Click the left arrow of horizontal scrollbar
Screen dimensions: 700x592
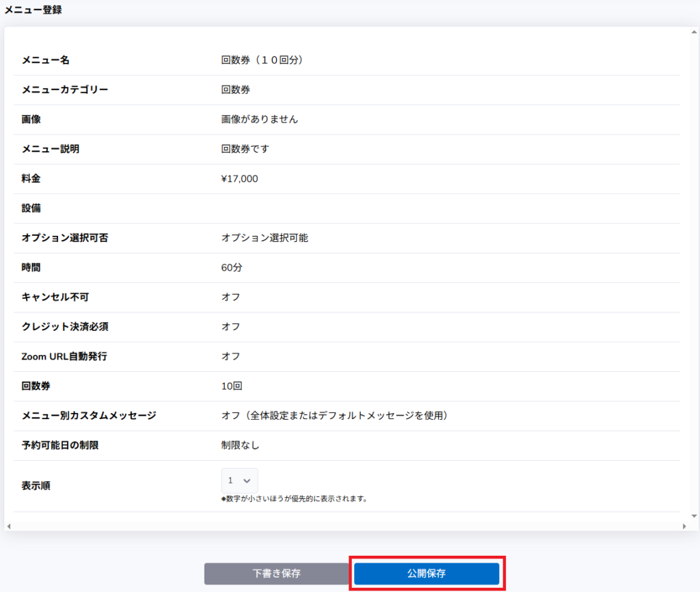point(8,526)
